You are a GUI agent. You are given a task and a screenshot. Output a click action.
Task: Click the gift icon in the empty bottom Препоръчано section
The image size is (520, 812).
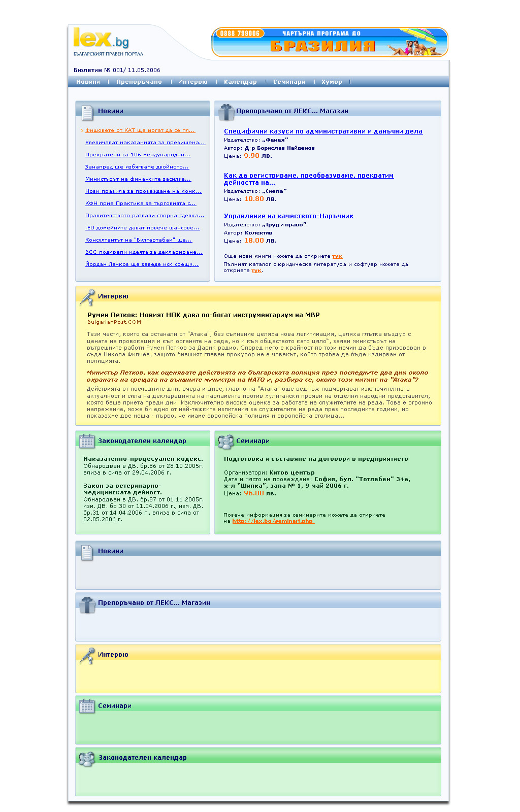87,604
